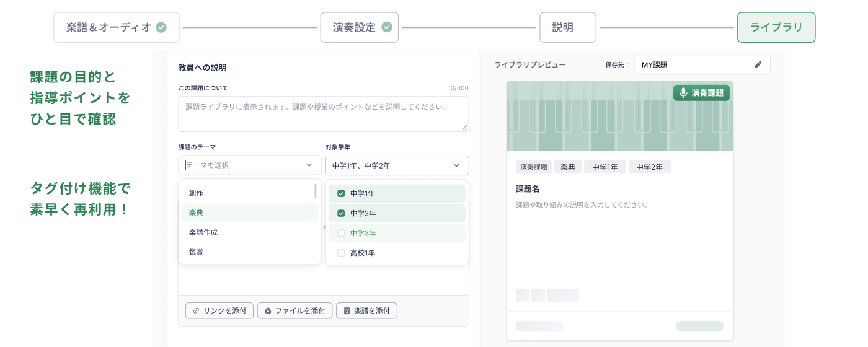Click the theme list scrollbar

(316, 191)
